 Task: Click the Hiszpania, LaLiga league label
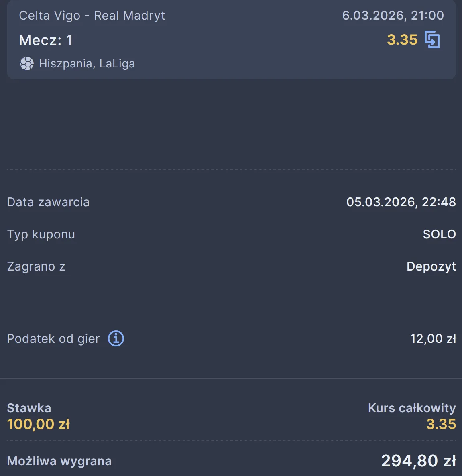click(x=87, y=64)
